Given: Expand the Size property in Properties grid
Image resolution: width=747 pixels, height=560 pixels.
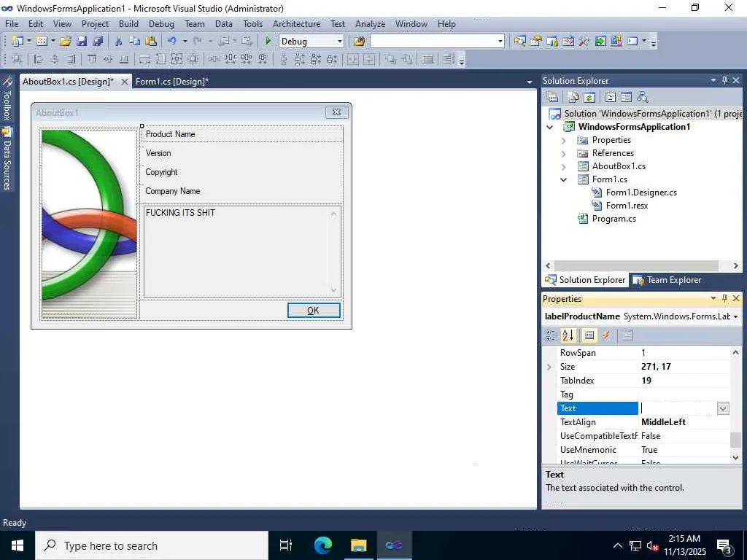Looking at the screenshot, I should 549,367.
